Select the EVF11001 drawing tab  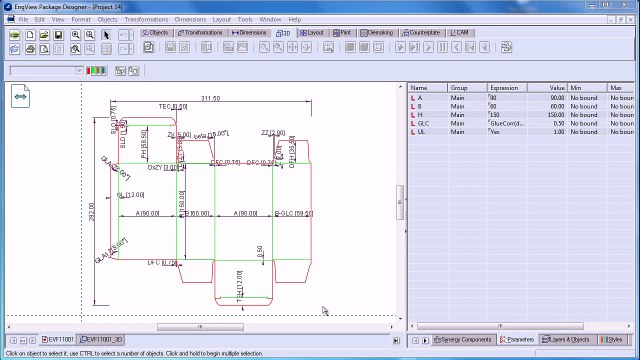click(58, 340)
